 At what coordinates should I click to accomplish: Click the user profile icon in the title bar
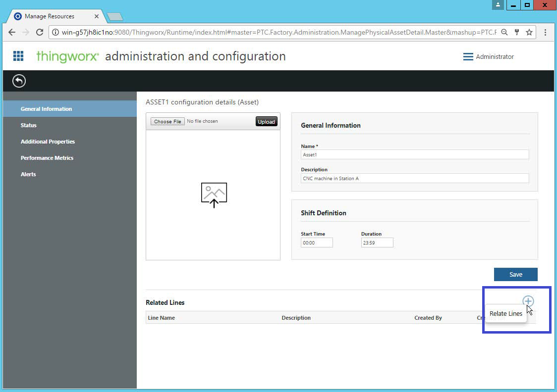click(498, 5)
